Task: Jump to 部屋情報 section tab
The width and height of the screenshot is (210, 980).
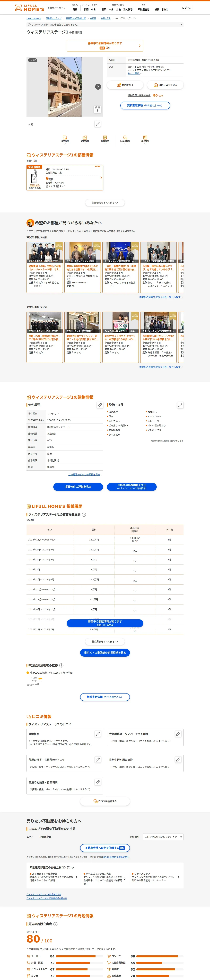Action: coord(65,140)
